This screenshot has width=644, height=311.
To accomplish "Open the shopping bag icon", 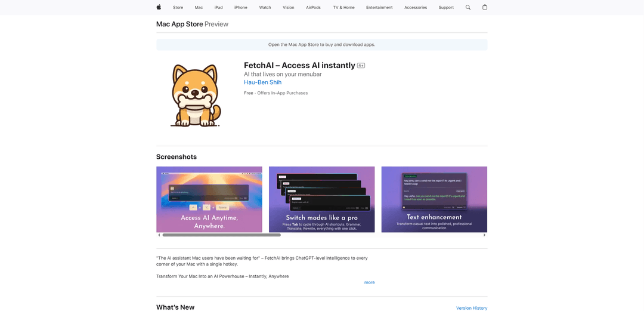I will tap(485, 7).
